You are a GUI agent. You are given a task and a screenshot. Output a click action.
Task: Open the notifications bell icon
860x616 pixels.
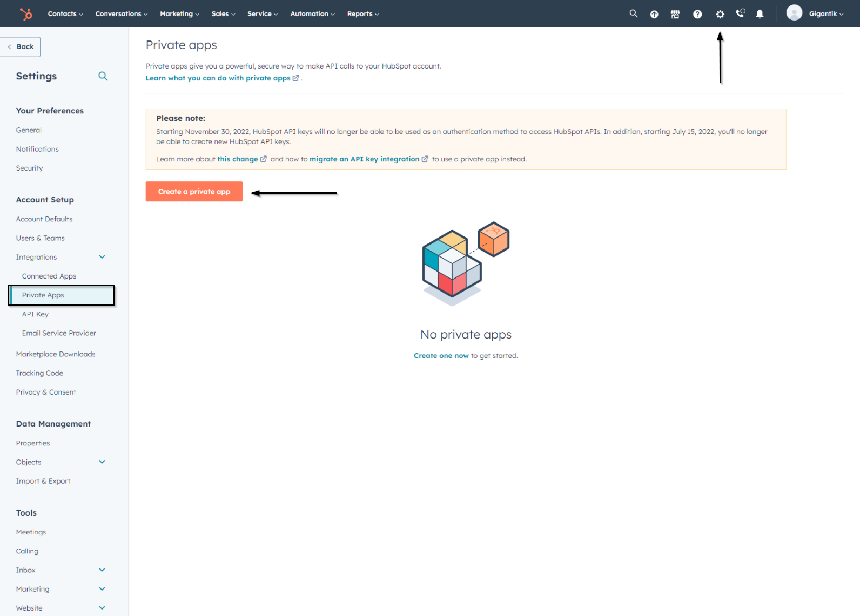760,14
